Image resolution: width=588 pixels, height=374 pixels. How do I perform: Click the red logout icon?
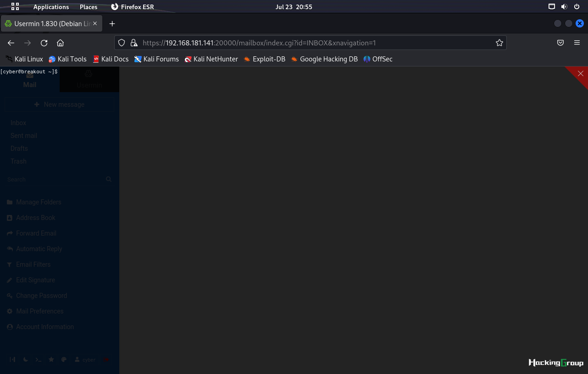[x=106, y=360]
